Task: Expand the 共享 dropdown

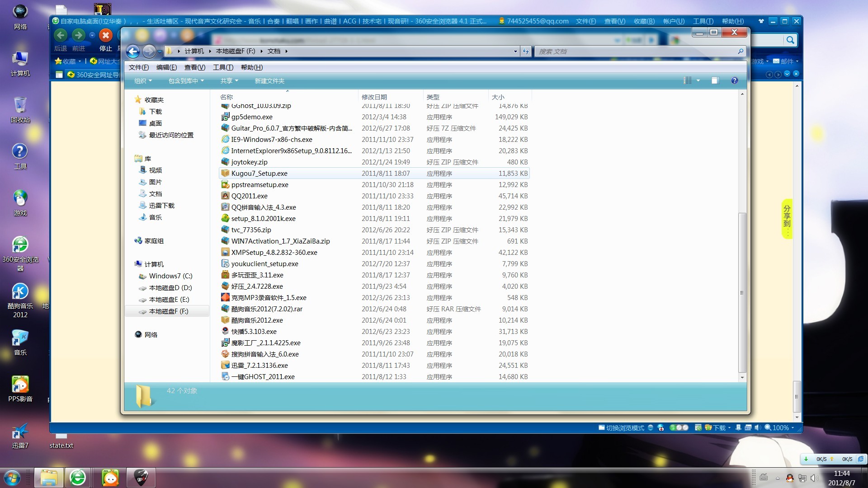Action: click(x=229, y=81)
